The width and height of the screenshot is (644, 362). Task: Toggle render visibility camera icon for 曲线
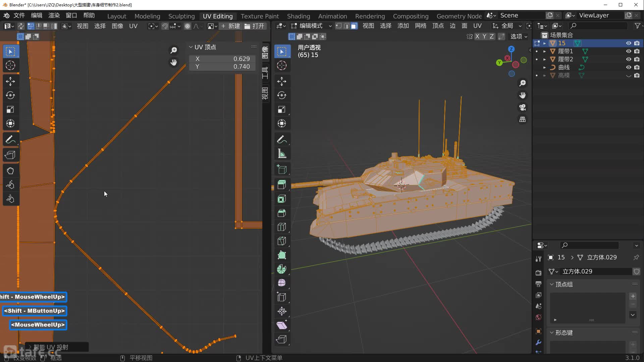[637, 67]
